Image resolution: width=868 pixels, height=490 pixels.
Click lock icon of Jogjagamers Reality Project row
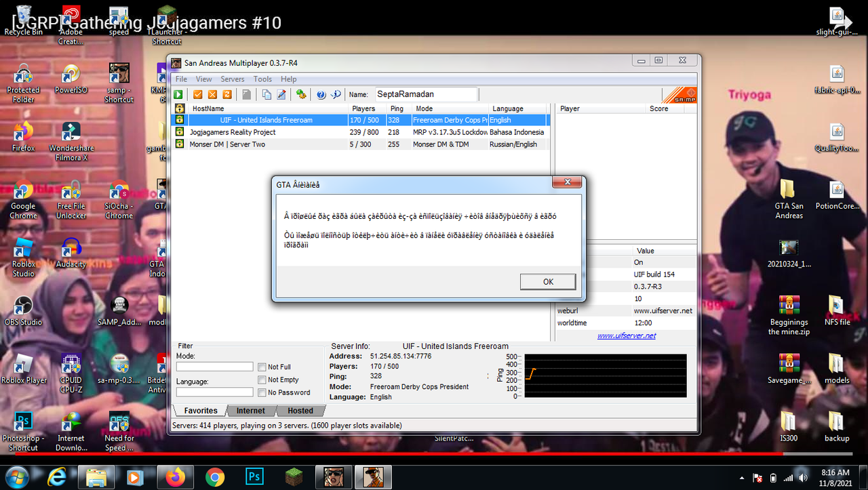(180, 132)
